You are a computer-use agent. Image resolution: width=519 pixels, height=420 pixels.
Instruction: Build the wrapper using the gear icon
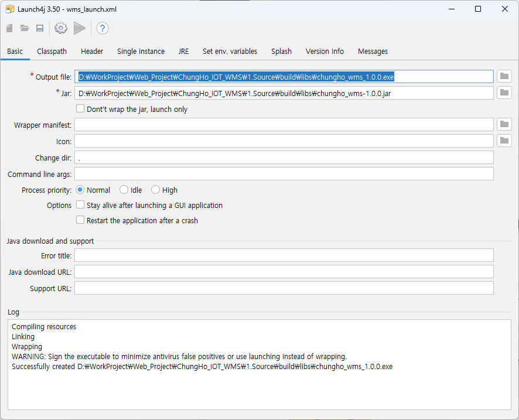pos(60,28)
